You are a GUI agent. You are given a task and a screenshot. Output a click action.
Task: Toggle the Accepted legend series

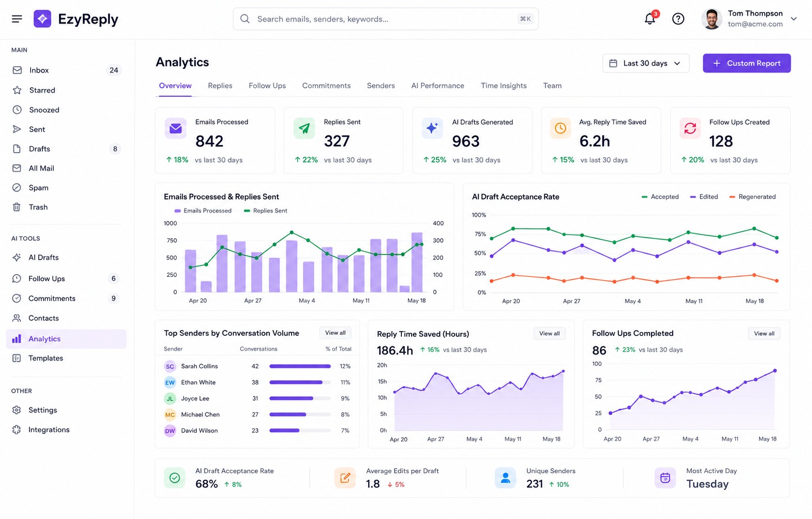(660, 197)
